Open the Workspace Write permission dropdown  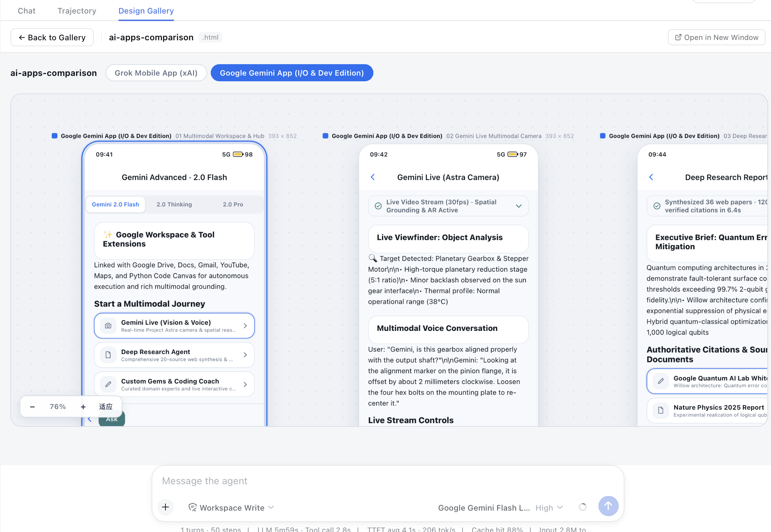click(232, 507)
